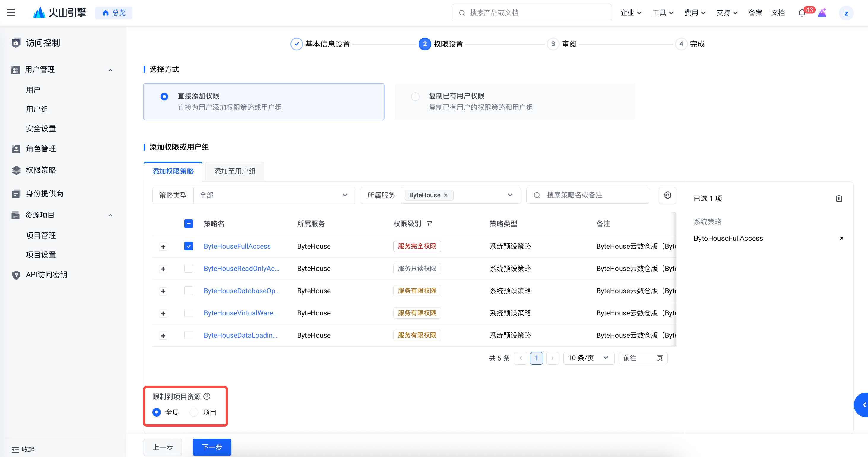Image resolution: width=868 pixels, height=457 pixels.
Task: Remove the ByteHouse service tag
Action: click(446, 195)
